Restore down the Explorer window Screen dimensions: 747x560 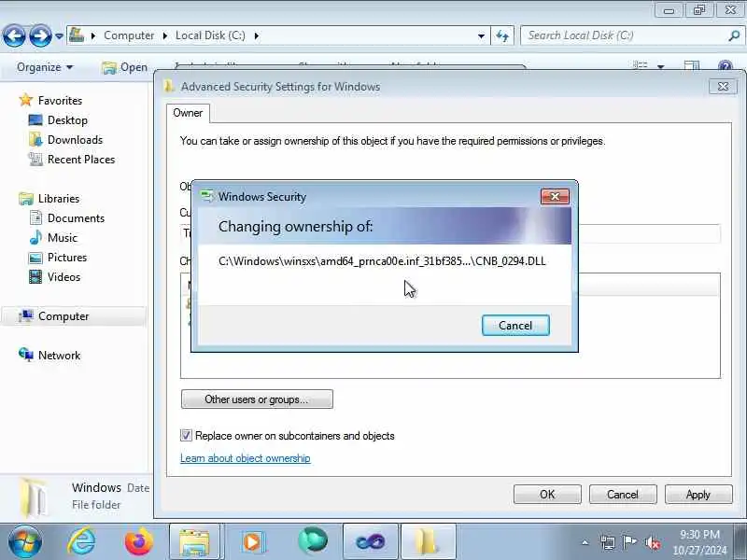click(x=699, y=10)
